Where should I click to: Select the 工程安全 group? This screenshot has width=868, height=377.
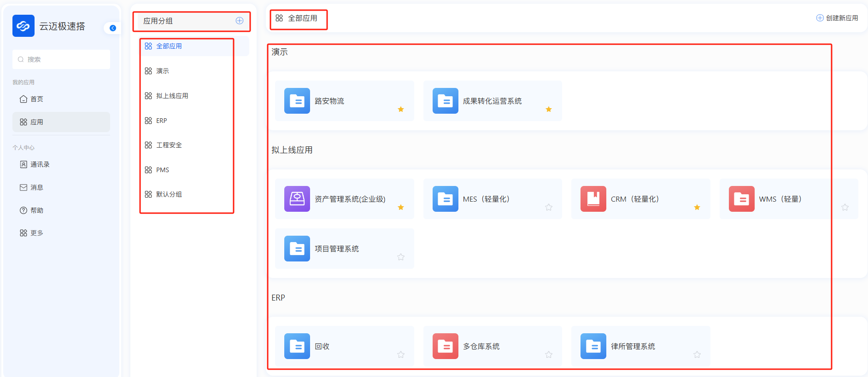tap(169, 145)
